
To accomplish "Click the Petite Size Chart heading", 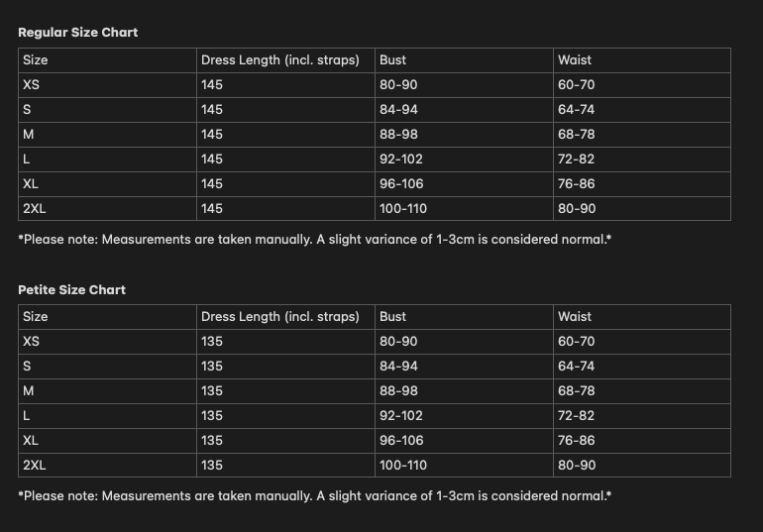I will tap(71, 290).
